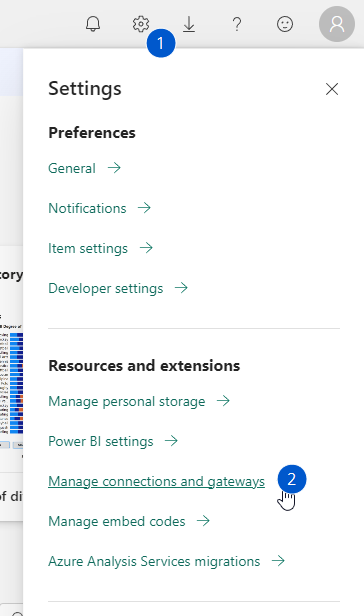Click the settings gear icon
The image size is (364, 616).
(141, 24)
